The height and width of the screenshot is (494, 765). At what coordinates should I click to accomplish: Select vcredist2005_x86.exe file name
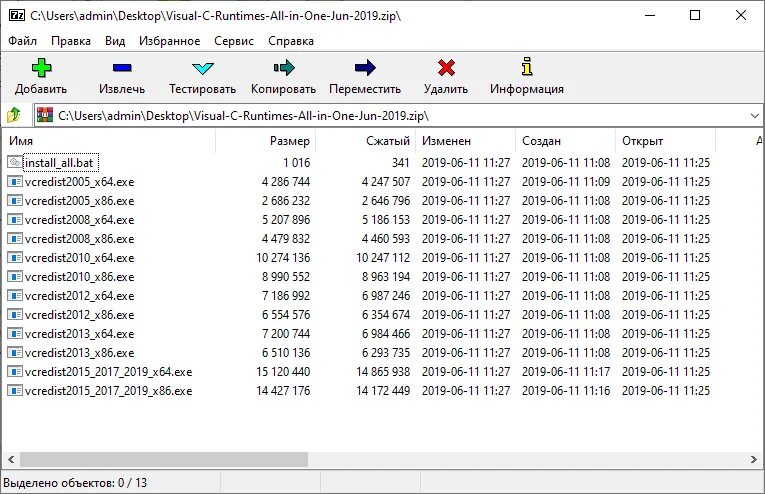tap(80, 201)
